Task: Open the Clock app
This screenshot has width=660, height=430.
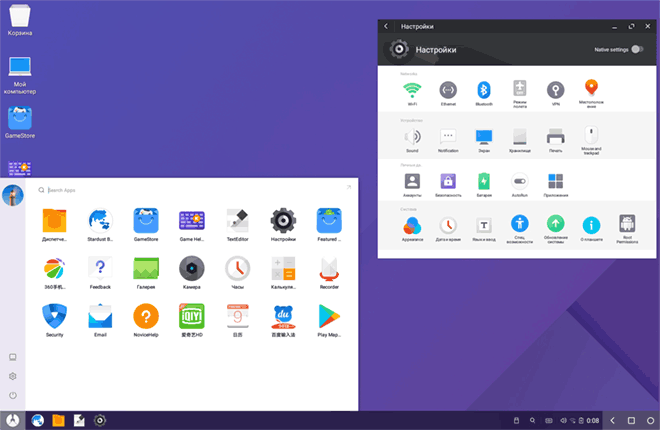Action: point(237,273)
